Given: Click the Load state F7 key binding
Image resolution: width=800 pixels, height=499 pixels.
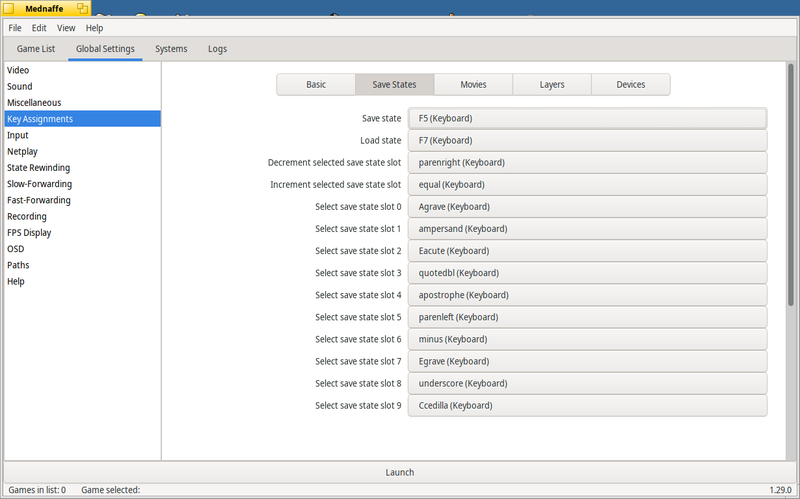Looking at the screenshot, I should tap(587, 141).
